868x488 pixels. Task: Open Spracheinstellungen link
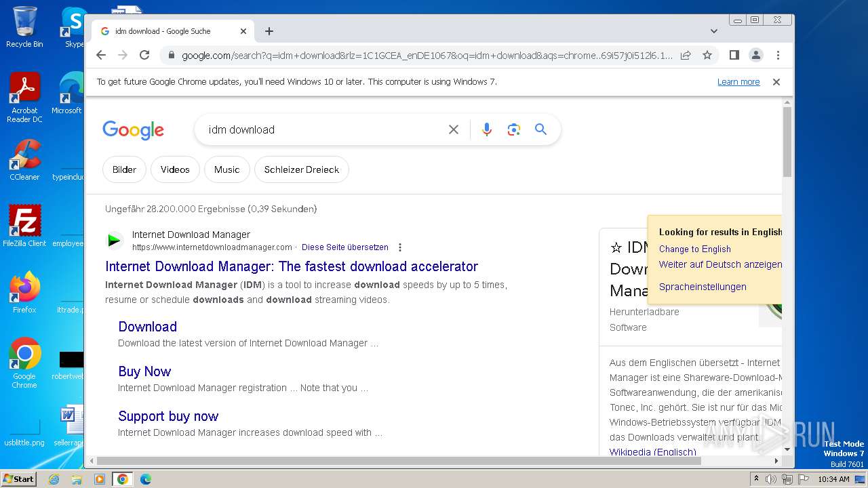click(703, 287)
